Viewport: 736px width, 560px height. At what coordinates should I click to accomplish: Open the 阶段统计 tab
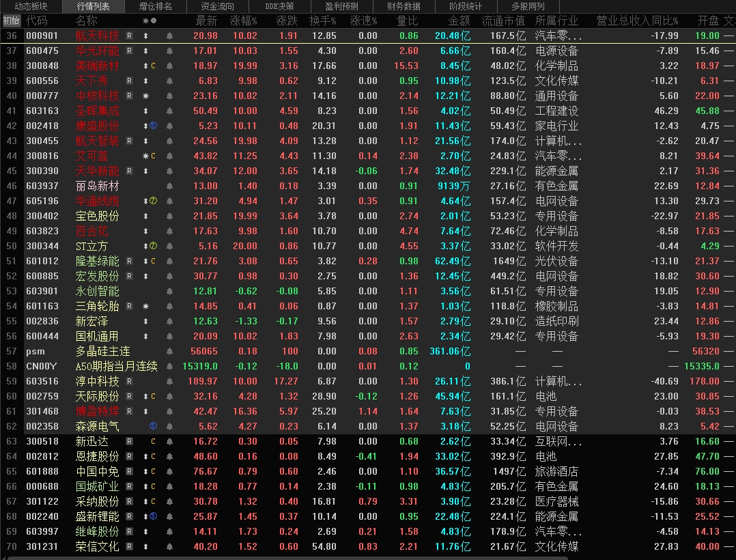(x=465, y=7)
